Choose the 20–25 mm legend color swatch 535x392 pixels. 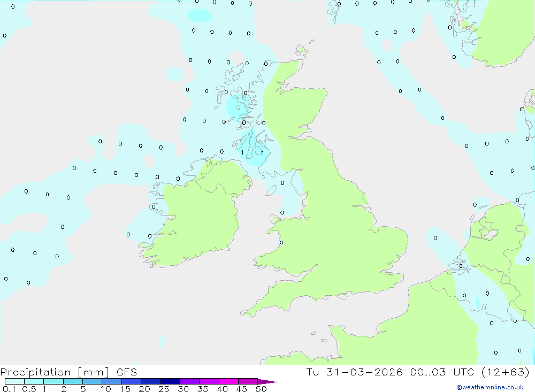151,381
